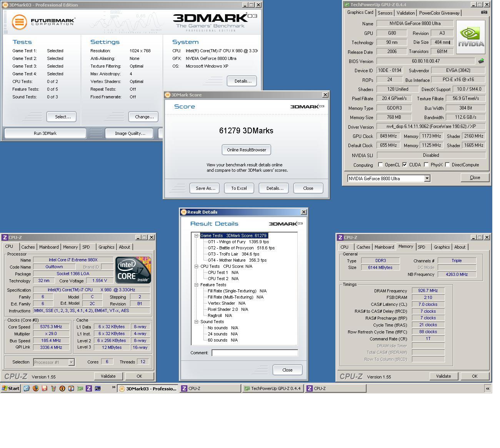This screenshot has width=500, height=448.
Task: Collapse the Sound Tests tree node
Action: pos(196,322)
